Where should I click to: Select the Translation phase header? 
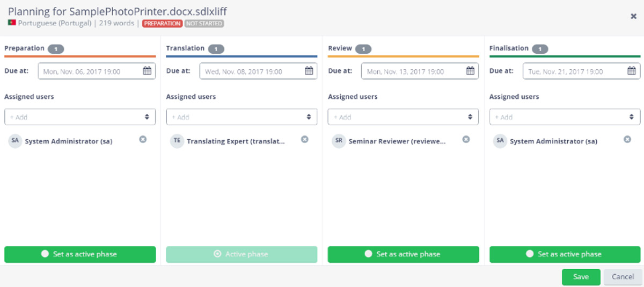185,48
